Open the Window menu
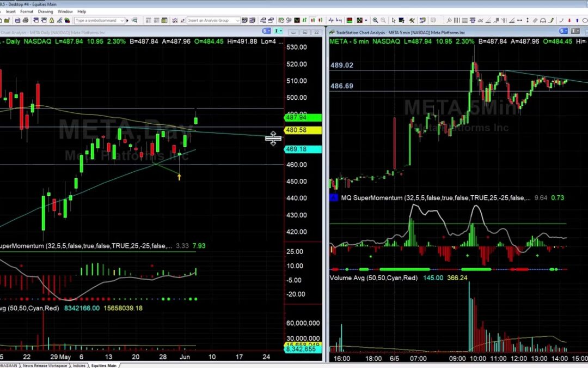 (65, 11)
